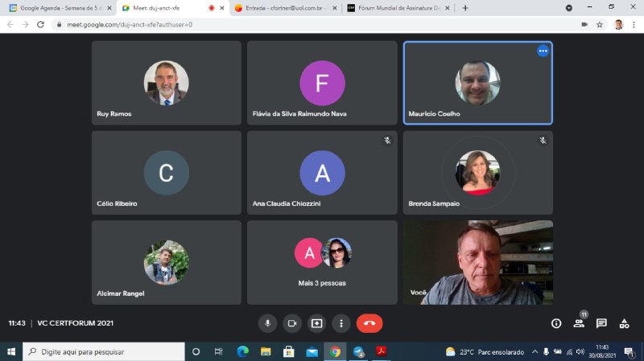Click the VC CERTFORUM 2021 meeting title
Viewport: 644px width, 361px height.
(75, 323)
